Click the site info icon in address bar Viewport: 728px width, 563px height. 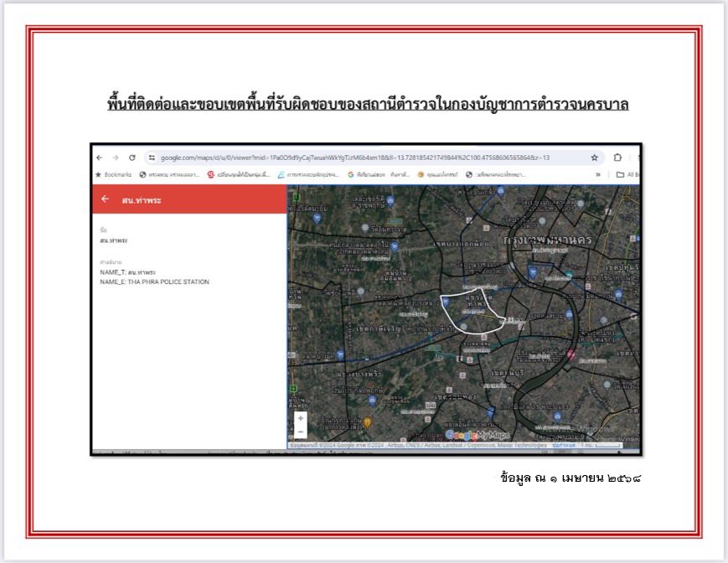click(152, 158)
